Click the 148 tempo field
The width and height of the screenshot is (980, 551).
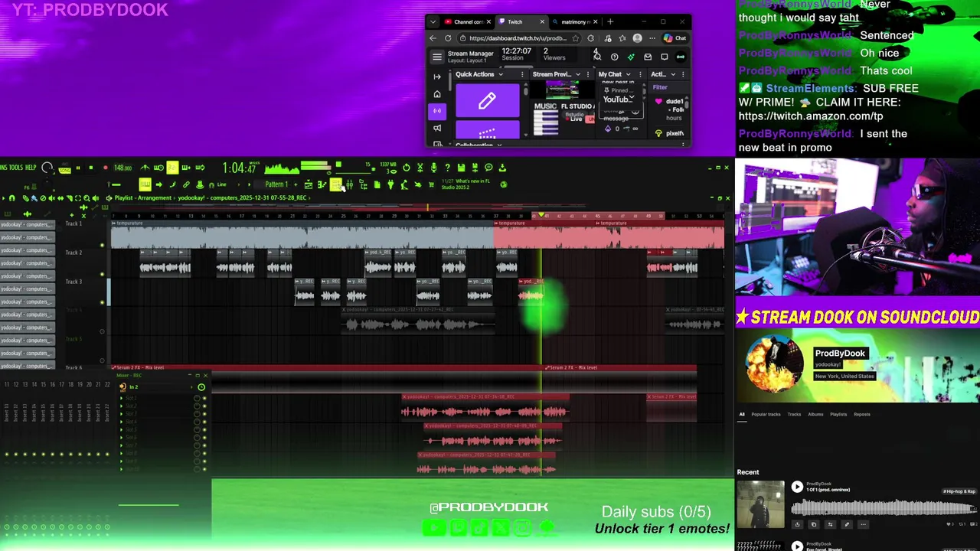pyautogui.click(x=122, y=168)
